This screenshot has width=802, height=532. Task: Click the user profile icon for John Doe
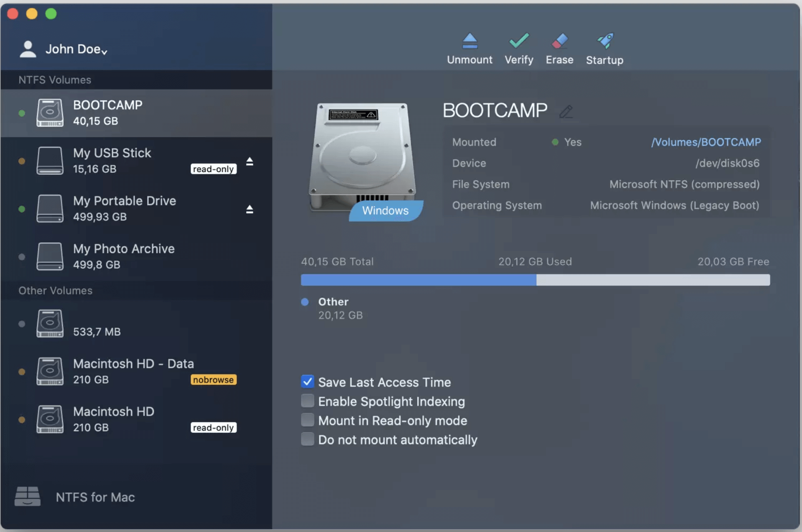click(28, 48)
